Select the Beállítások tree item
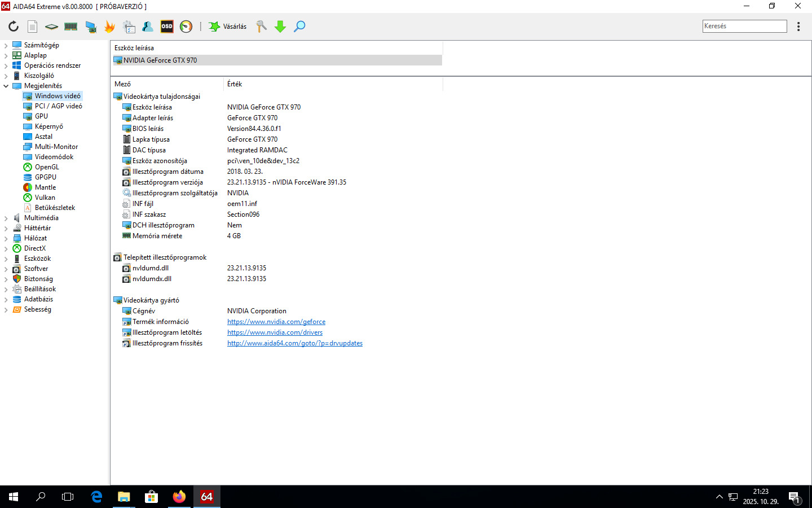This screenshot has height=508, width=812. coord(40,289)
